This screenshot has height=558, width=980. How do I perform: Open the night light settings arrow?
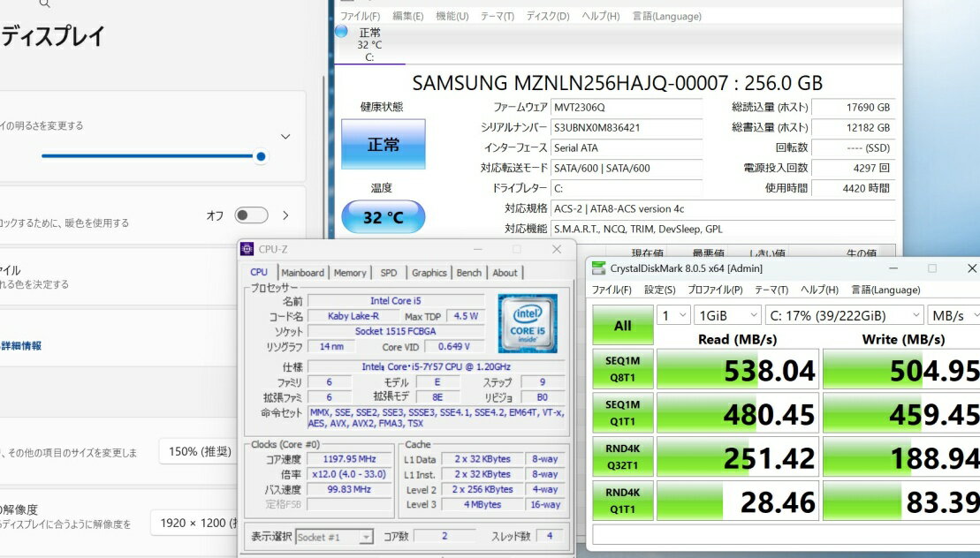pyautogui.click(x=285, y=215)
